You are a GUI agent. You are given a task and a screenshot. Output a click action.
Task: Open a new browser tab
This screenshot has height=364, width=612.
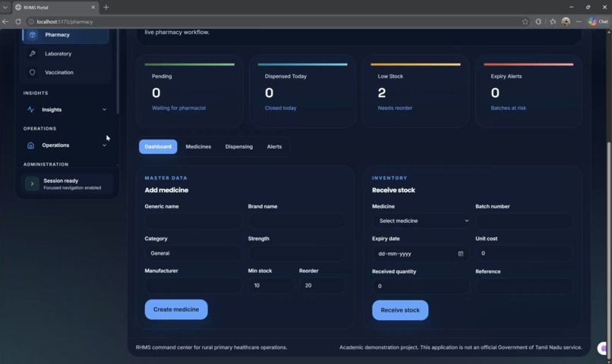(x=106, y=7)
